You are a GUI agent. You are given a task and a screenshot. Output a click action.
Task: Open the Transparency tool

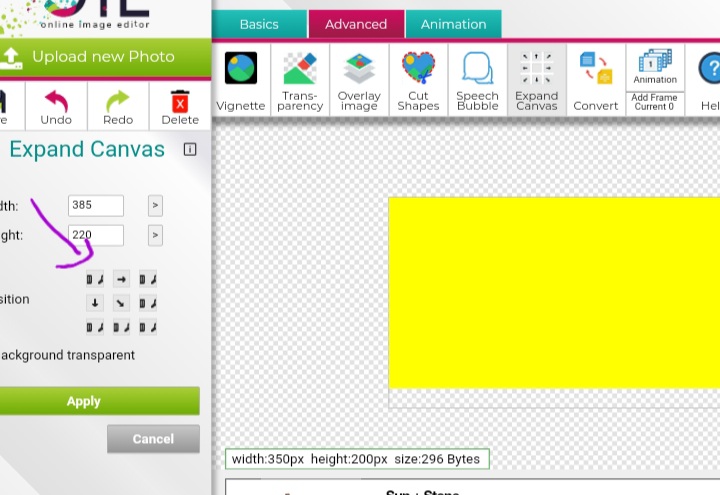click(300, 80)
